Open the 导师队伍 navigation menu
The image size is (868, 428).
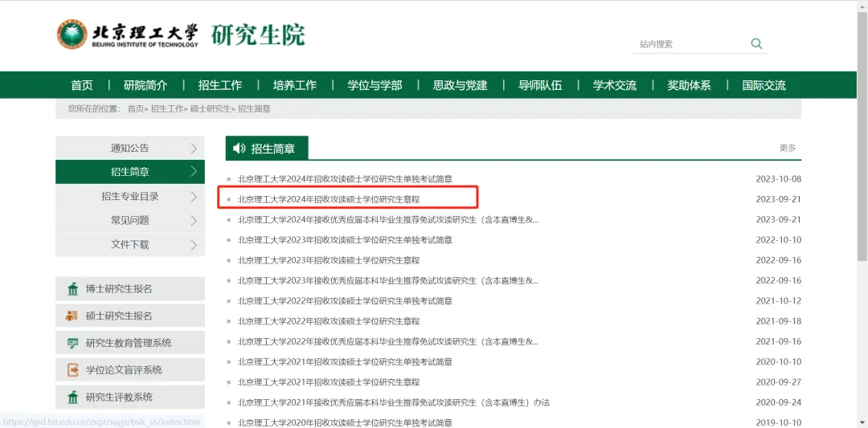[x=540, y=85]
